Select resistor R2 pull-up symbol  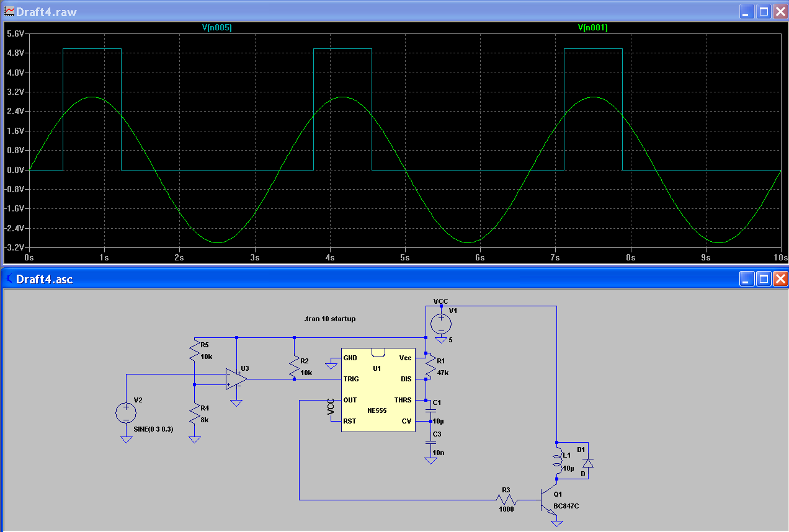pos(294,367)
